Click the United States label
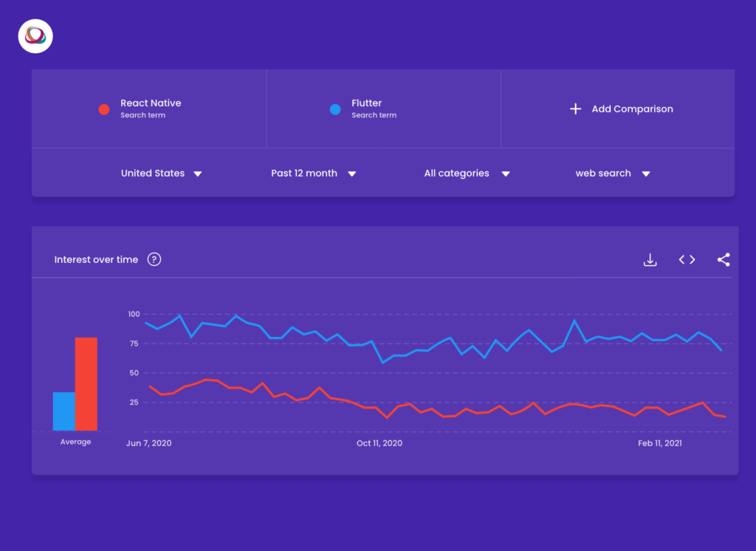 coord(153,174)
